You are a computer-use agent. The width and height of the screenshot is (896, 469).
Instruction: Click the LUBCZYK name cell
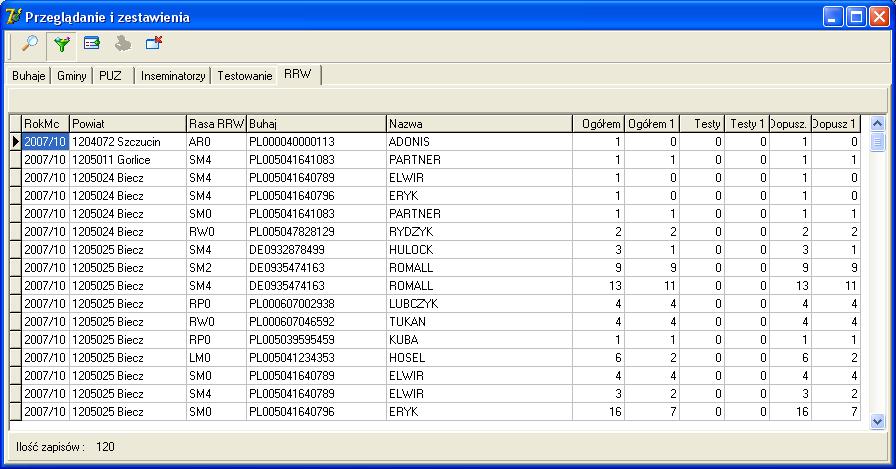click(x=479, y=304)
